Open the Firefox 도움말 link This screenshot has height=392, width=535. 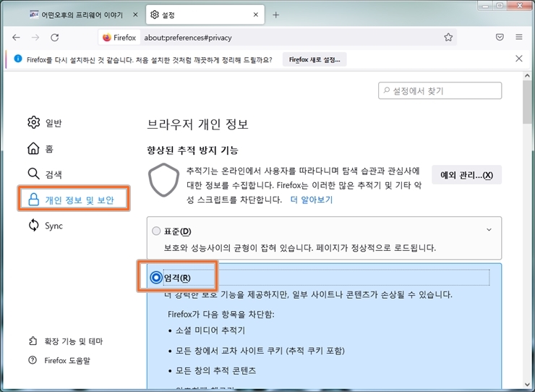[59, 360]
